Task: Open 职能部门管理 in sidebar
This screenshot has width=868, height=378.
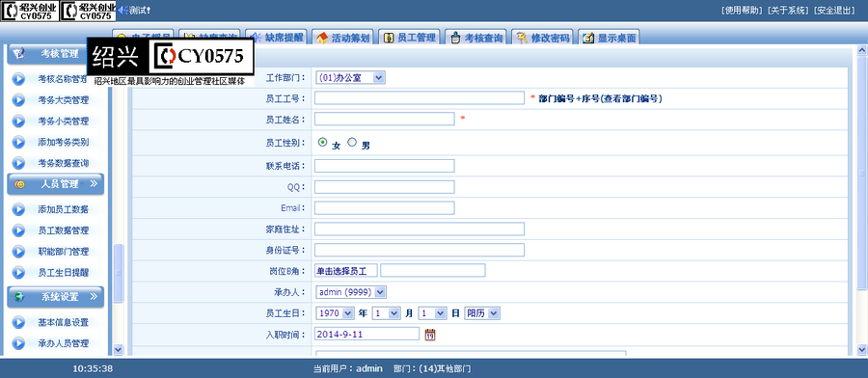Action: (63, 252)
